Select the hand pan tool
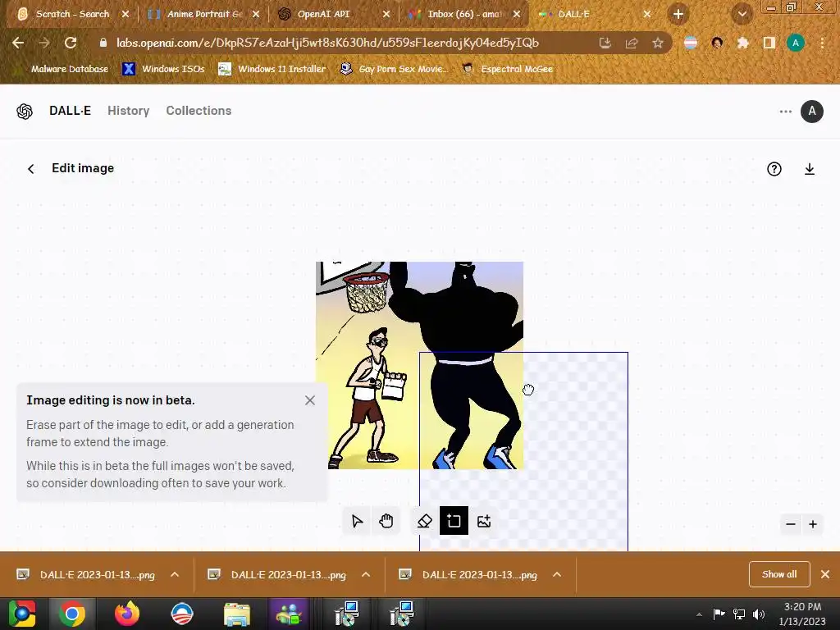 tap(386, 521)
